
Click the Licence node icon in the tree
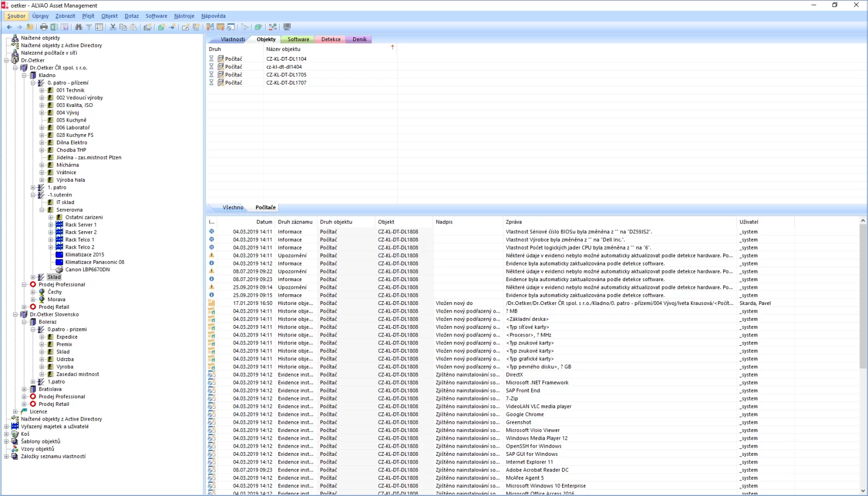(24, 411)
